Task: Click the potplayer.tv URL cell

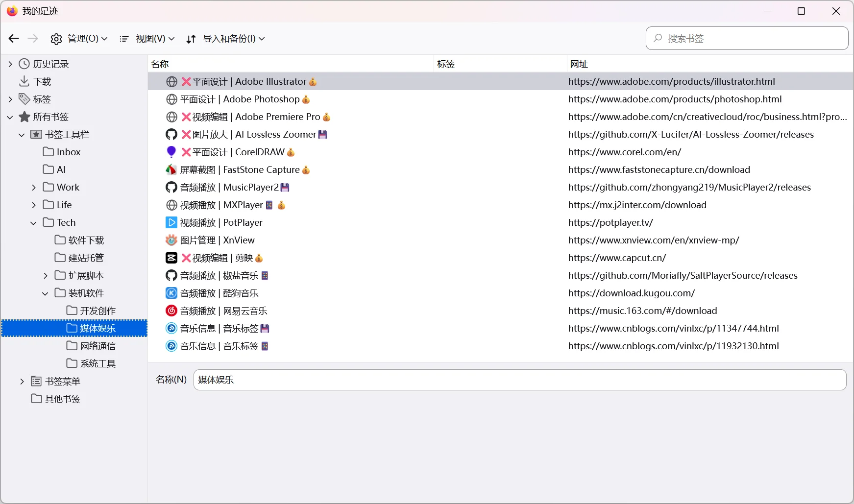Action: coord(610,223)
